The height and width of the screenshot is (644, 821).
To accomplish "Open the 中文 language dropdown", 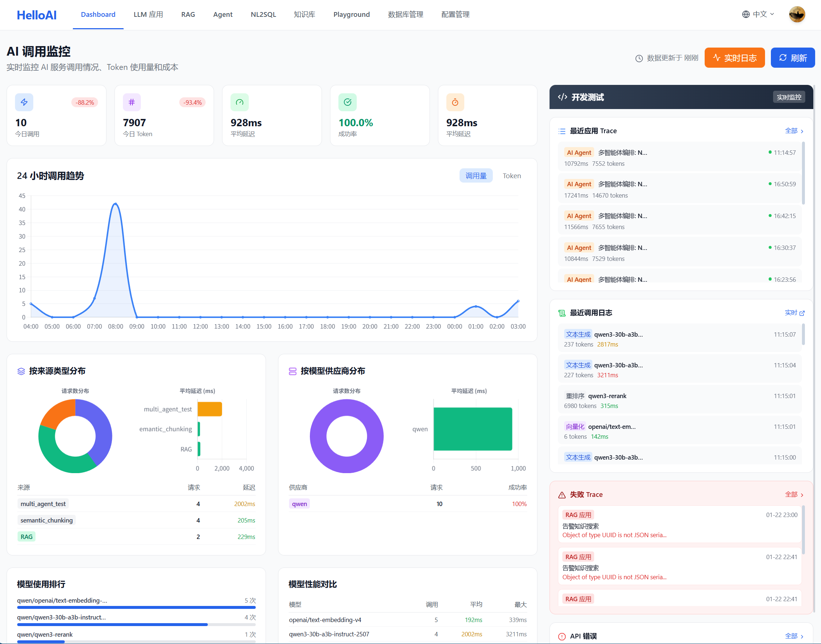I will (758, 14).
